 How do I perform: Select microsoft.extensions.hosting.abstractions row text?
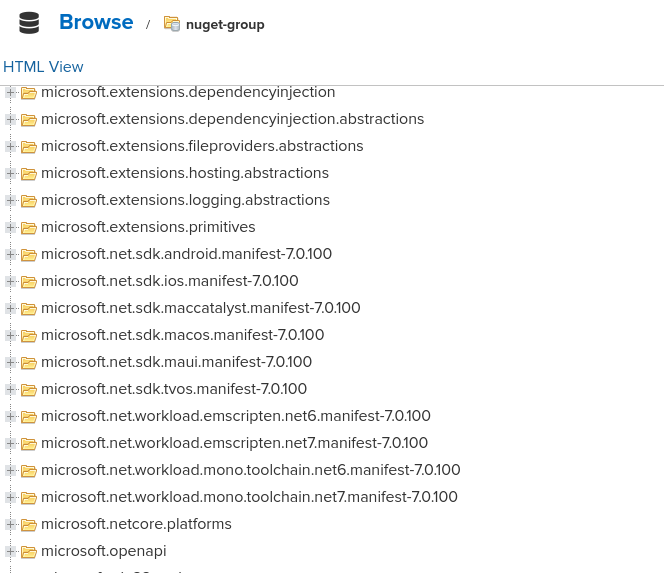coord(185,173)
